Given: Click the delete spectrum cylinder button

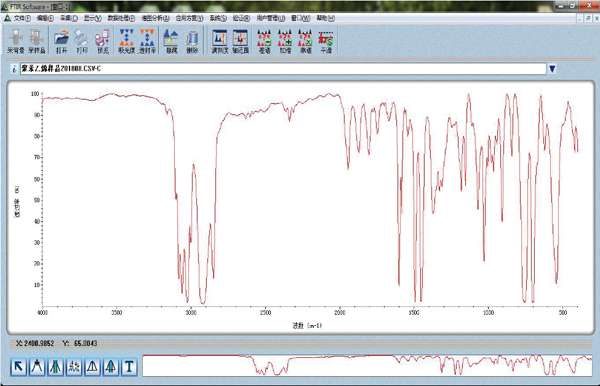Looking at the screenshot, I should pos(192,41).
